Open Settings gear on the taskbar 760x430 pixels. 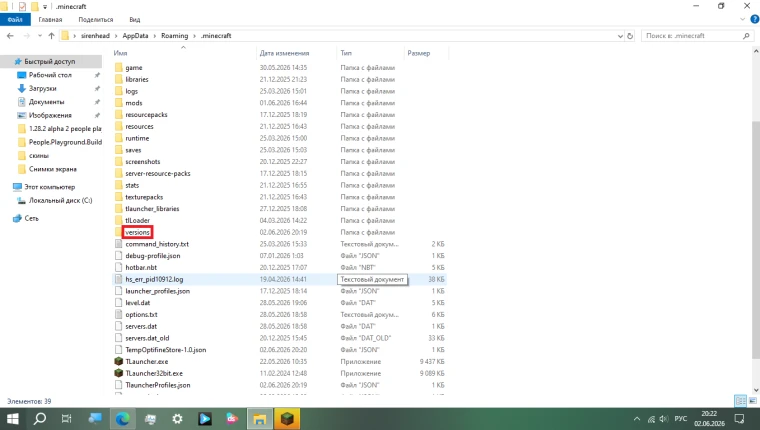[177, 418]
